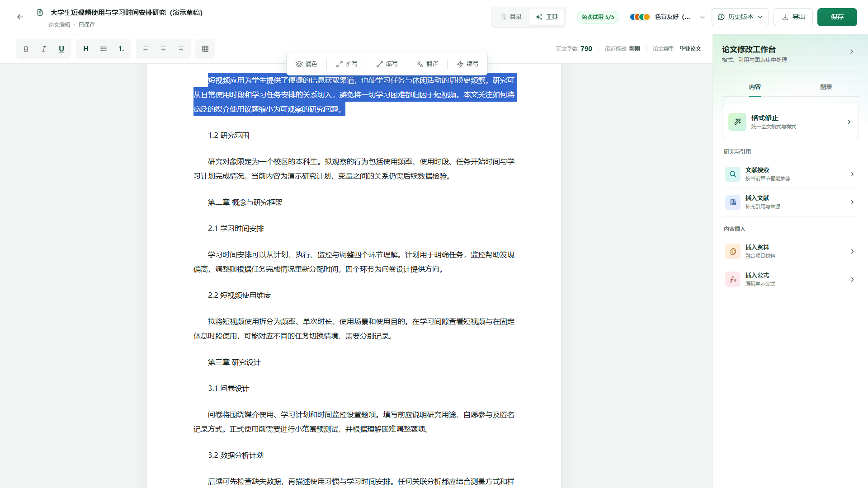
Task: Open 插入资料 option
Action: point(790,252)
